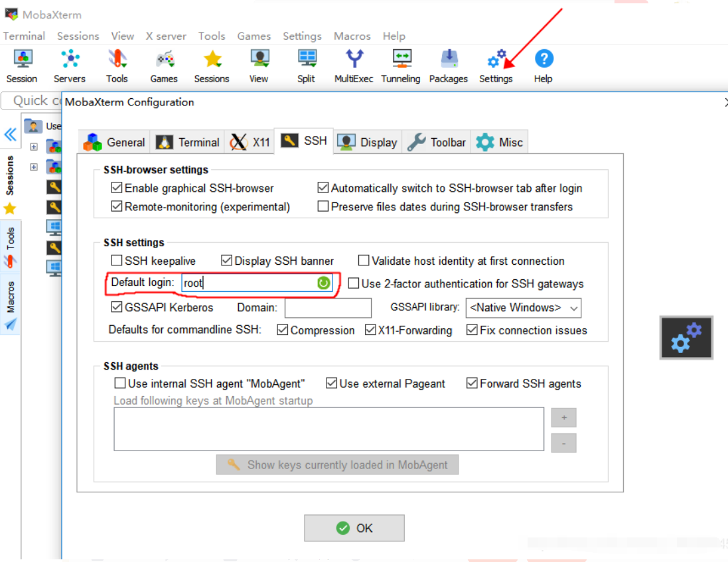Expand first session tree node plus
The height and width of the screenshot is (562, 728).
[34, 147]
